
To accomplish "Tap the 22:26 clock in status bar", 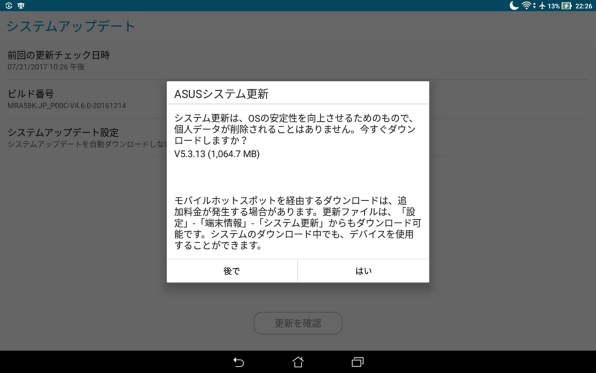I will [x=583, y=6].
